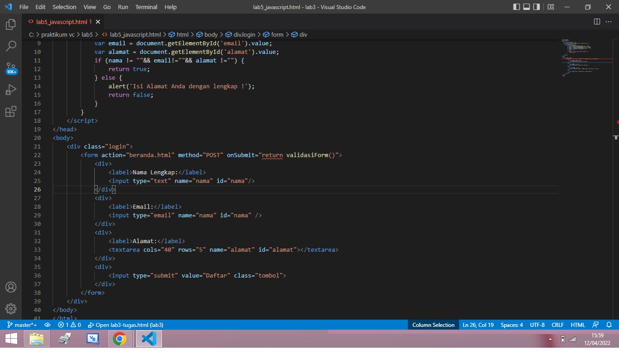Click Open lab3-tugas.html (lab3) in status bar

point(126,325)
